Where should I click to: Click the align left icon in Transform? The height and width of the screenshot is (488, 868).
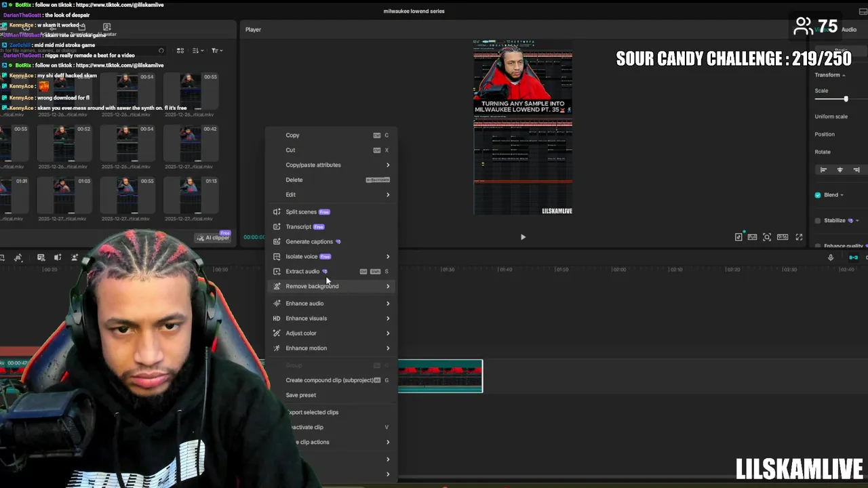point(823,170)
